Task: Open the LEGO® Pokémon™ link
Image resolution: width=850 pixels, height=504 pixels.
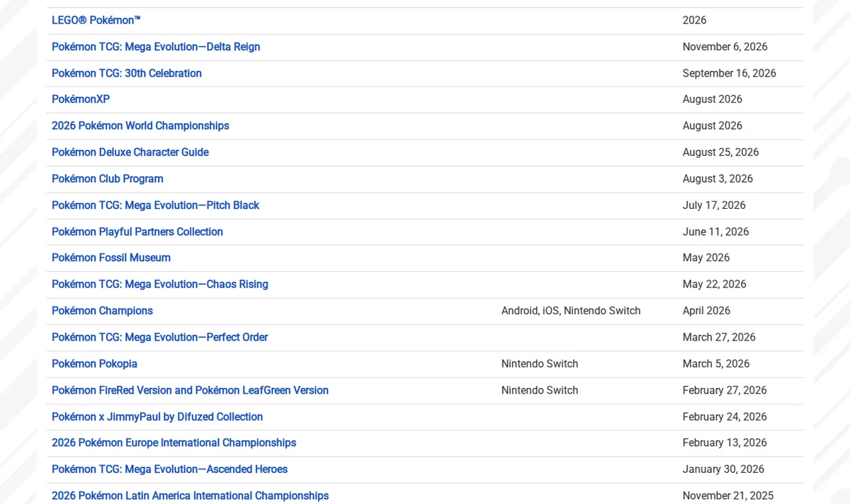Action: (x=96, y=21)
